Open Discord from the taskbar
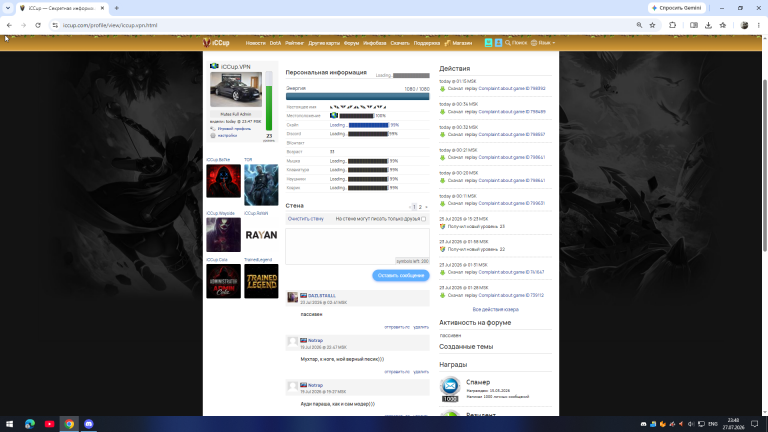The width and height of the screenshot is (768, 432). tap(89, 424)
